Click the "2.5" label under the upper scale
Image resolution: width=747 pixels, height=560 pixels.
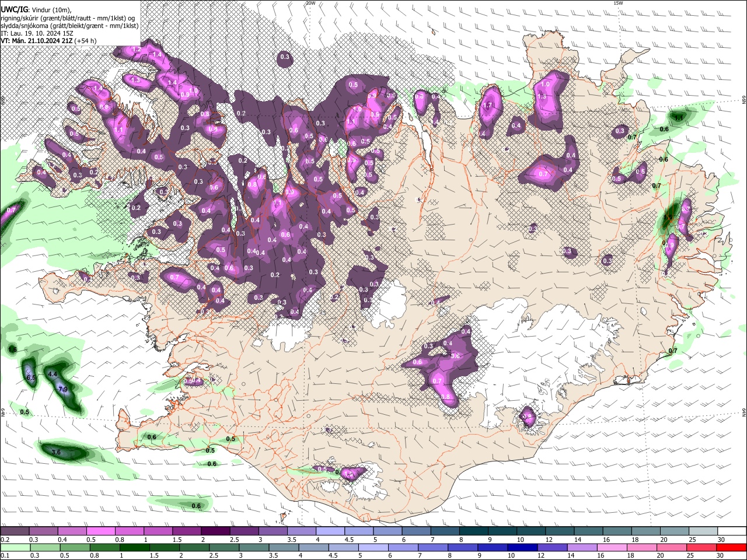pyautogui.click(x=235, y=540)
